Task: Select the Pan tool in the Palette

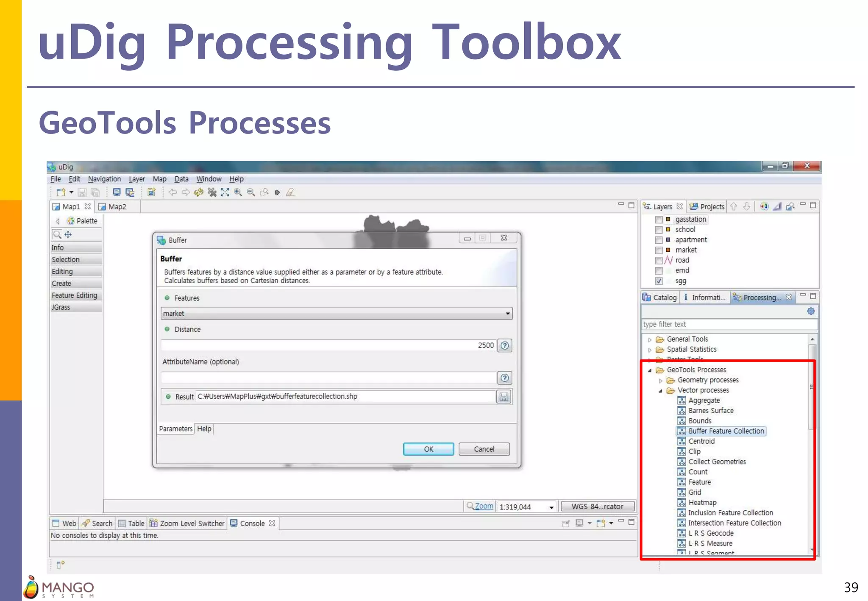Action: [x=68, y=234]
